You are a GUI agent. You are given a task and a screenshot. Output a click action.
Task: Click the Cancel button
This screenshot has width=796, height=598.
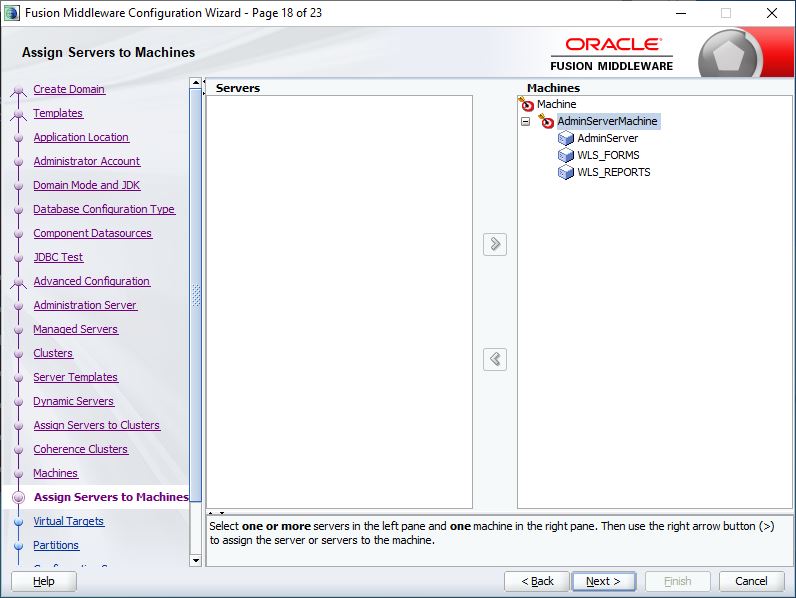(x=751, y=581)
